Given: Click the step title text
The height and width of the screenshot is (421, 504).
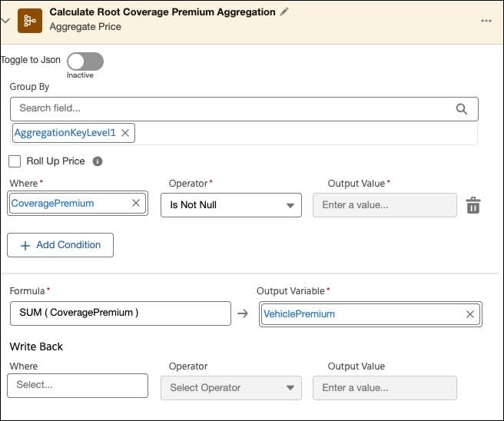Looking at the screenshot, I should coord(162,12).
